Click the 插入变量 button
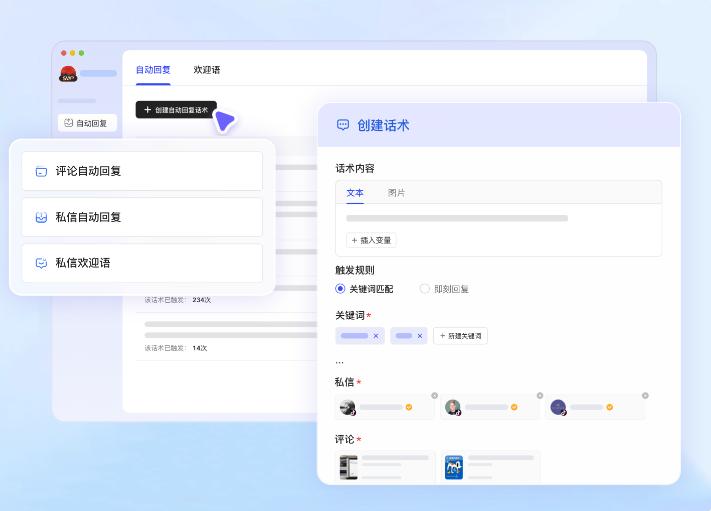Image resolution: width=711 pixels, height=511 pixels. click(371, 240)
